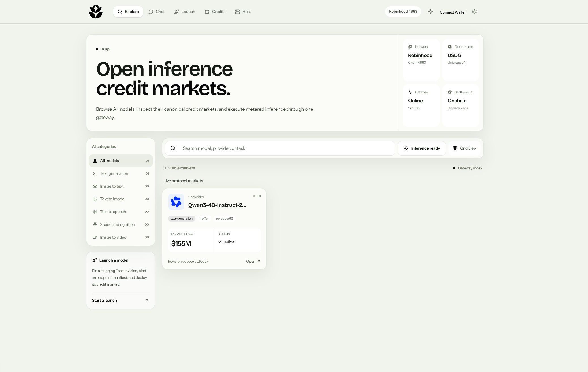588x372 pixels.
Task: Navigate to the Host tab
Action: pos(243,12)
